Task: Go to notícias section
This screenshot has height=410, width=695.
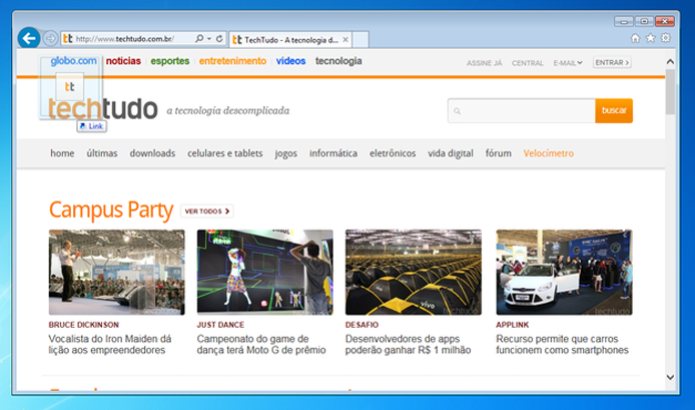Action: (123, 61)
